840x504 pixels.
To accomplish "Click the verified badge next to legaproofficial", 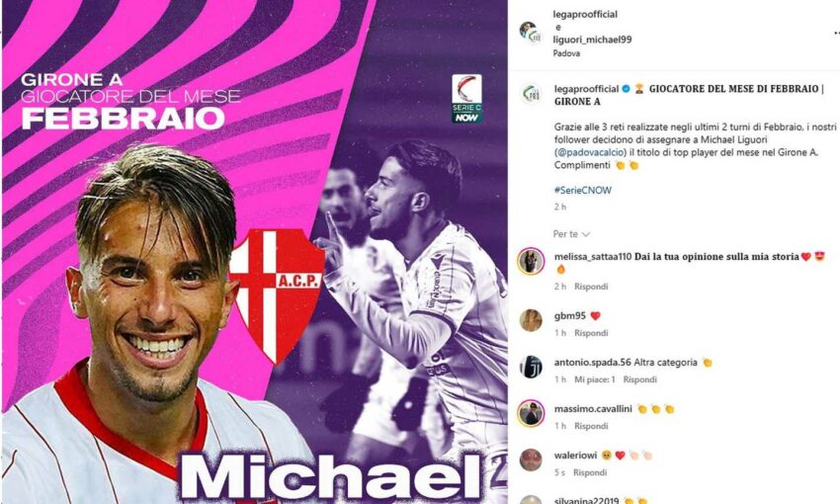I will tap(626, 89).
